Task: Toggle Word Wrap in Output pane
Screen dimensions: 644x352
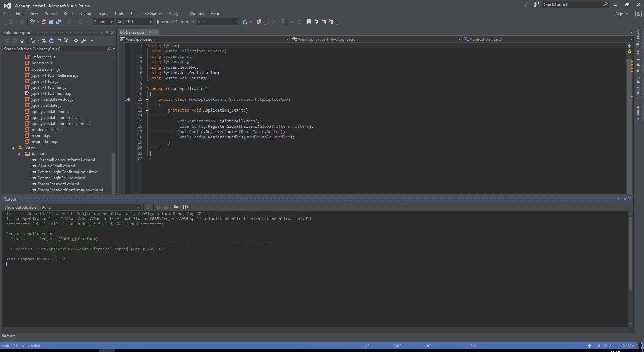Action: 186,207
